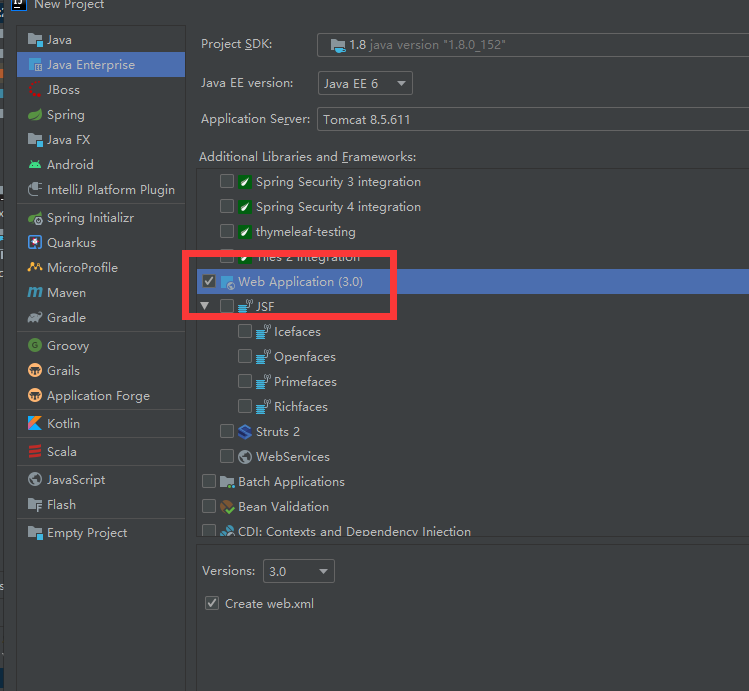The height and width of the screenshot is (691, 749).
Task: Toggle the Create web.xml checkbox
Action: (212, 603)
